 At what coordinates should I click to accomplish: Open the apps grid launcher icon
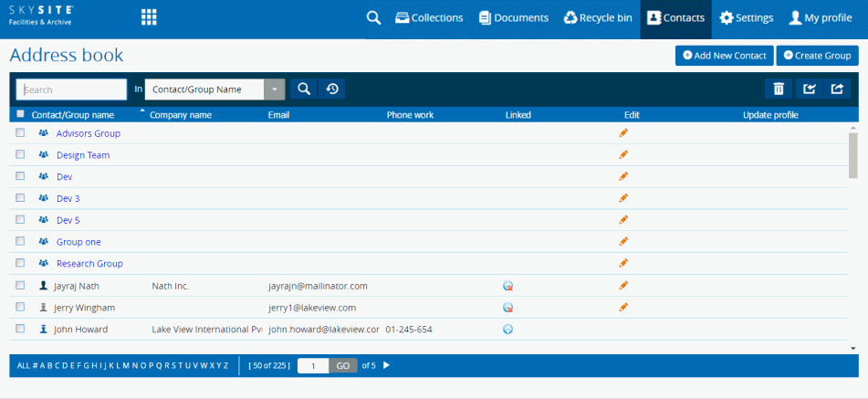tap(149, 17)
